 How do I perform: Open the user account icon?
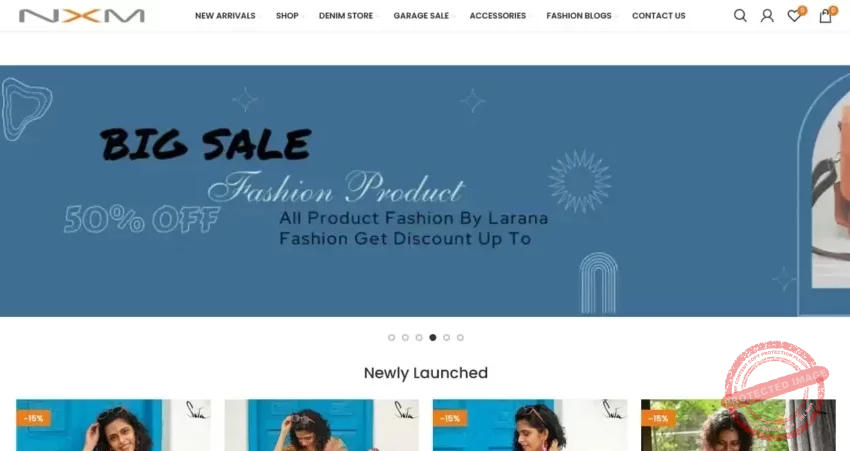[x=767, y=16]
